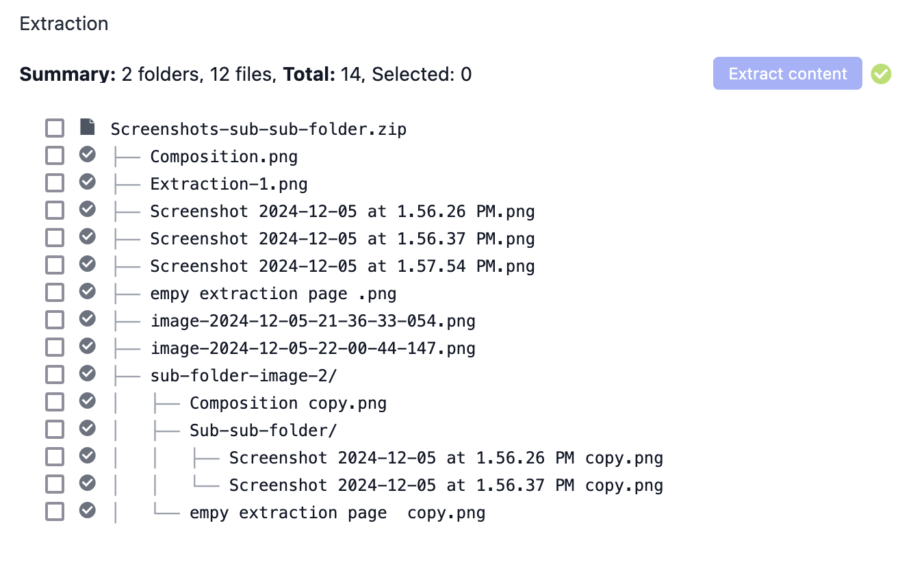
Task: Click the green checkmark icon beside Extract content
Action: pyautogui.click(x=881, y=73)
